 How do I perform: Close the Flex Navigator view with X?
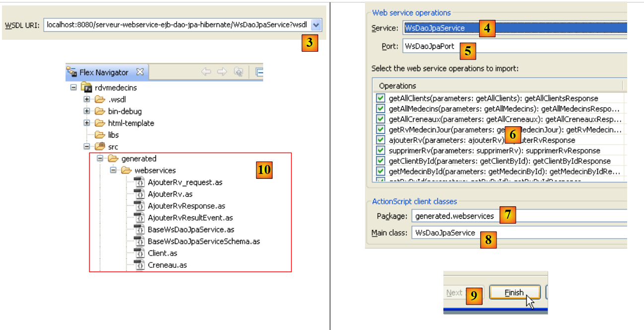(140, 72)
